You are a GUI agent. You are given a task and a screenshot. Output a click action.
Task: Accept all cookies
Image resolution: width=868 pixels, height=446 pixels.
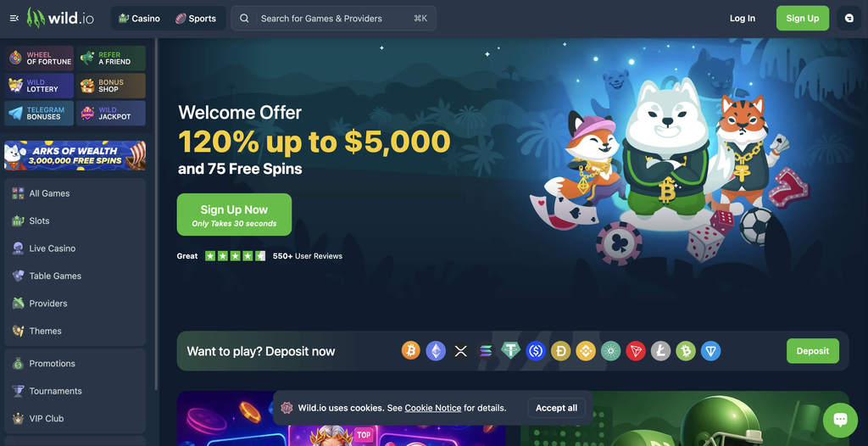click(x=556, y=409)
